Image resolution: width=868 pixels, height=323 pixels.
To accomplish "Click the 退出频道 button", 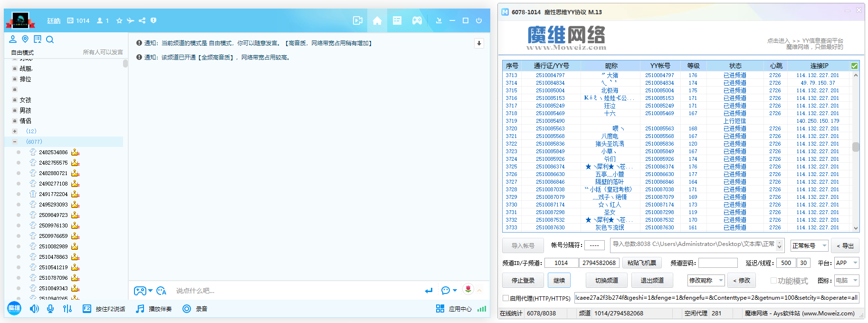I will point(652,281).
